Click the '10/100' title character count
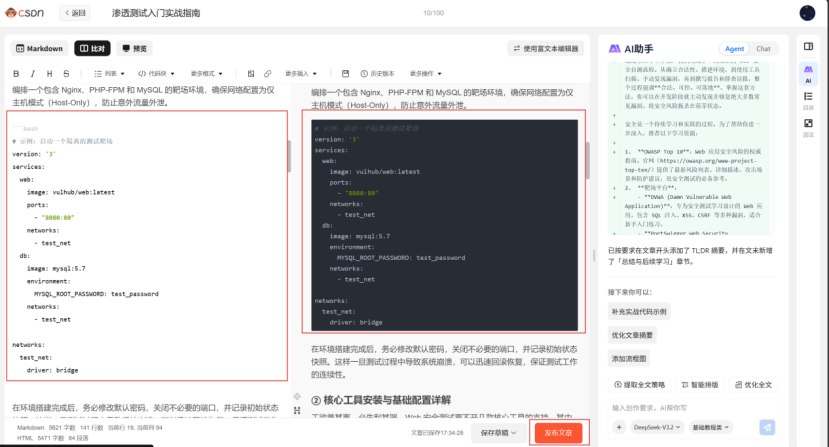The height and width of the screenshot is (447, 829). [x=433, y=13]
